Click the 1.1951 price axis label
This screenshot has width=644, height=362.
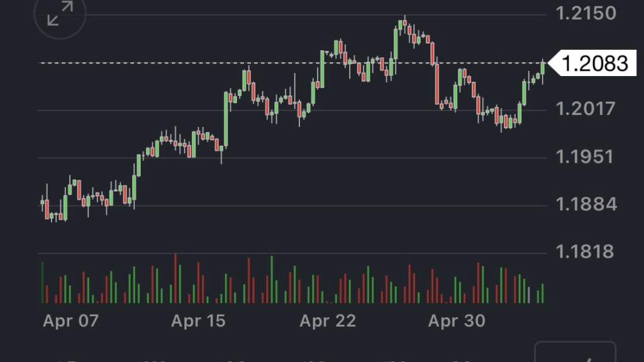tap(586, 156)
